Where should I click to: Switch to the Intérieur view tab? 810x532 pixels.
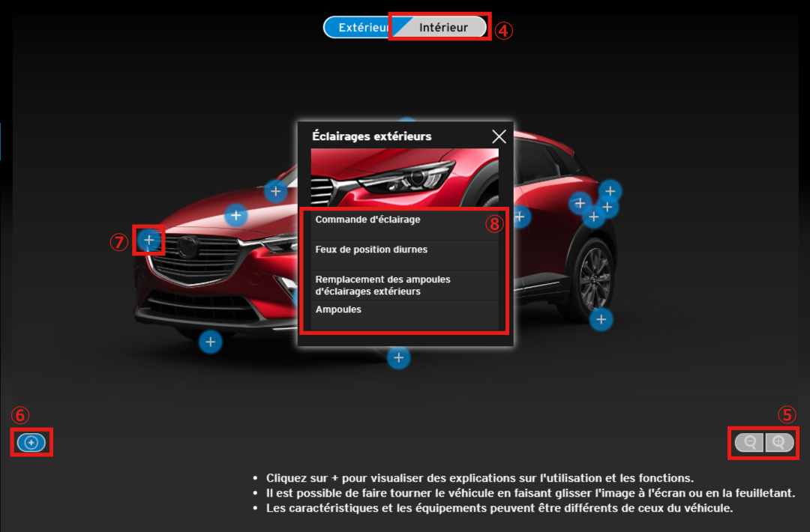click(443, 28)
